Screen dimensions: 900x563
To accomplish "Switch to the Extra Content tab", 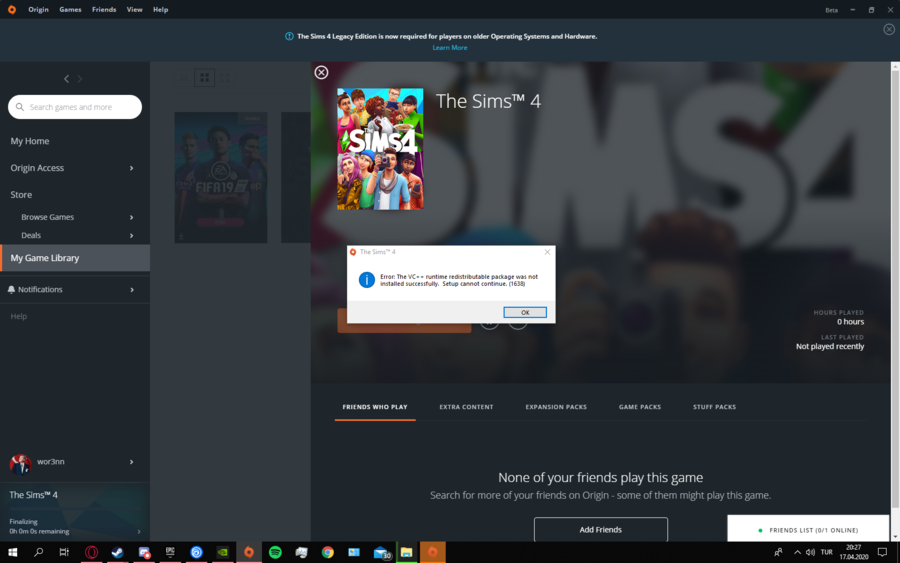I will (x=466, y=407).
